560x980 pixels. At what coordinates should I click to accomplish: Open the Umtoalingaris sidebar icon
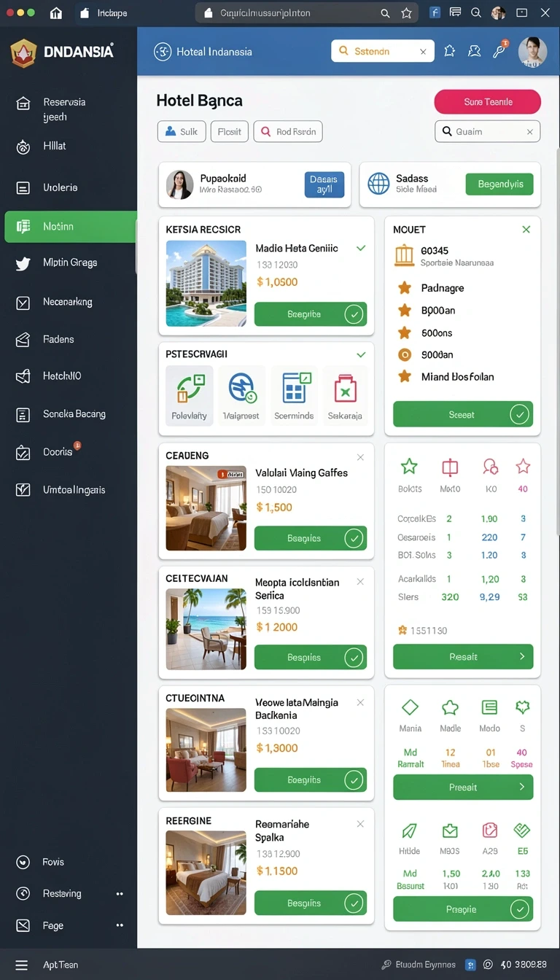coord(23,490)
